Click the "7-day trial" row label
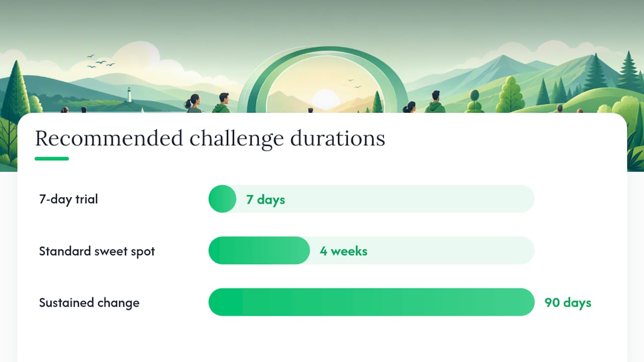 (68, 199)
